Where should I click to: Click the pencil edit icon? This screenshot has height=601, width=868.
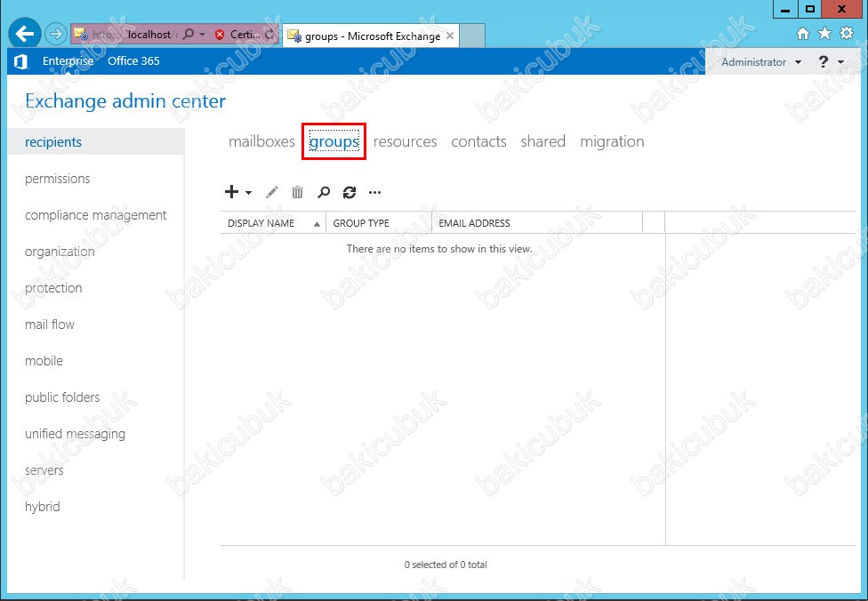[x=272, y=192]
